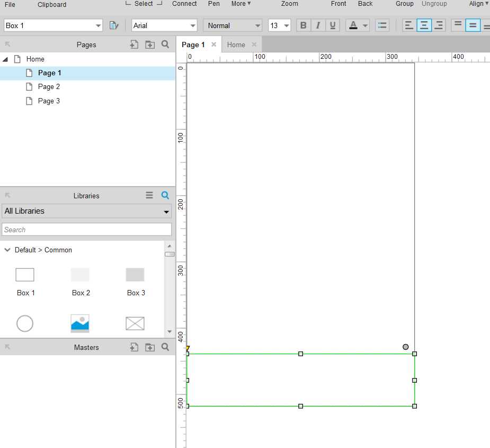This screenshot has width=490, height=448.
Task: Activate the Connect tool
Action: pos(184,4)
